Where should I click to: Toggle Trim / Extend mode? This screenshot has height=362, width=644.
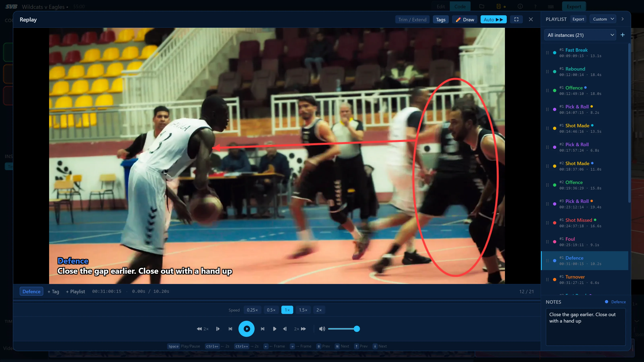click(412, 20)
